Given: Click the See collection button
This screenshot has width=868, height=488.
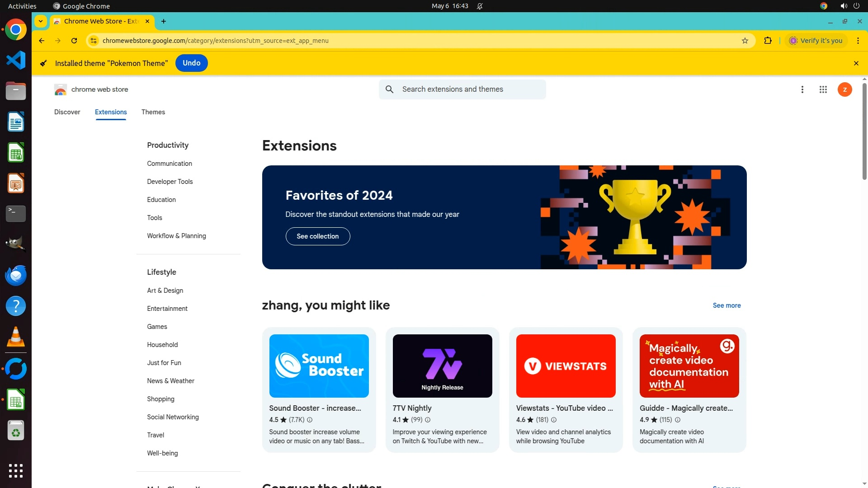Looking at the screenshot, I should pos(317,236).
